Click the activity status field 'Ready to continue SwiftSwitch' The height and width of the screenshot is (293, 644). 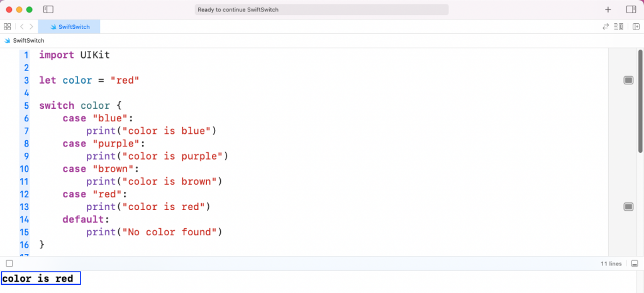point(321,9)
